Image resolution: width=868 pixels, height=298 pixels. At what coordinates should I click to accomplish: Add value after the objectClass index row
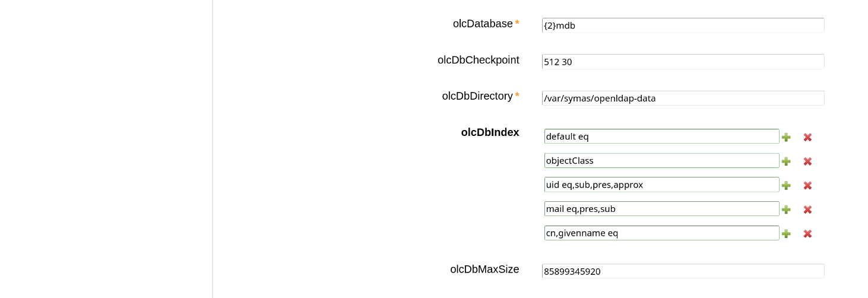tap(786, 161)
